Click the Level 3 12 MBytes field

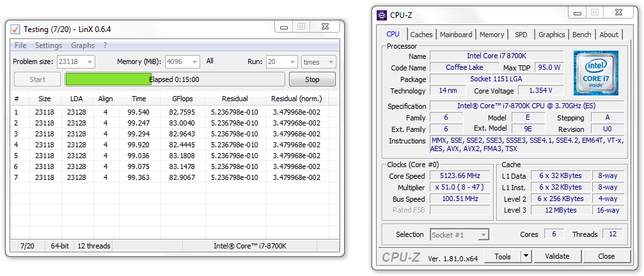[560, 210]
